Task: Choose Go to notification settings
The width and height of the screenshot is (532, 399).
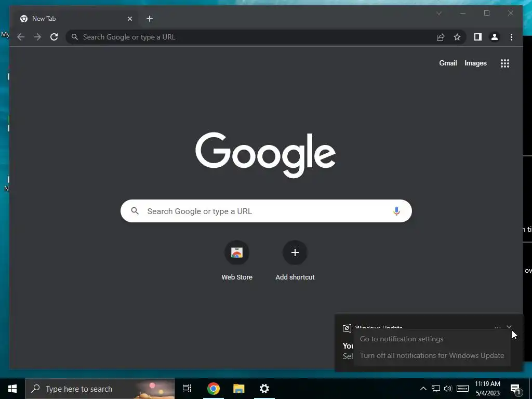Action: 402,339
